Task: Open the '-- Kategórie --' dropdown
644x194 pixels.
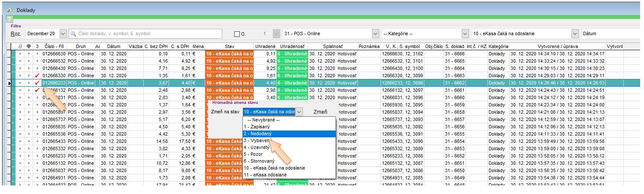Action: tap(465, 33)
